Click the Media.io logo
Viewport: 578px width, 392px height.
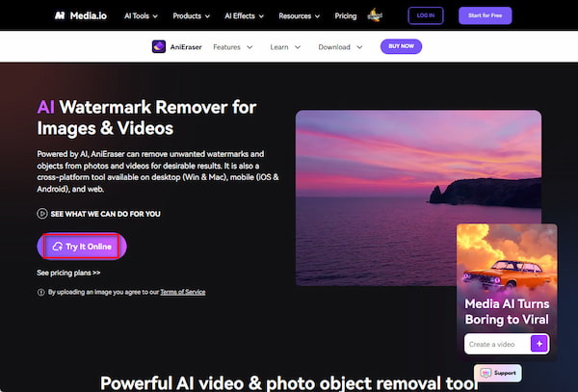(77, 15)
